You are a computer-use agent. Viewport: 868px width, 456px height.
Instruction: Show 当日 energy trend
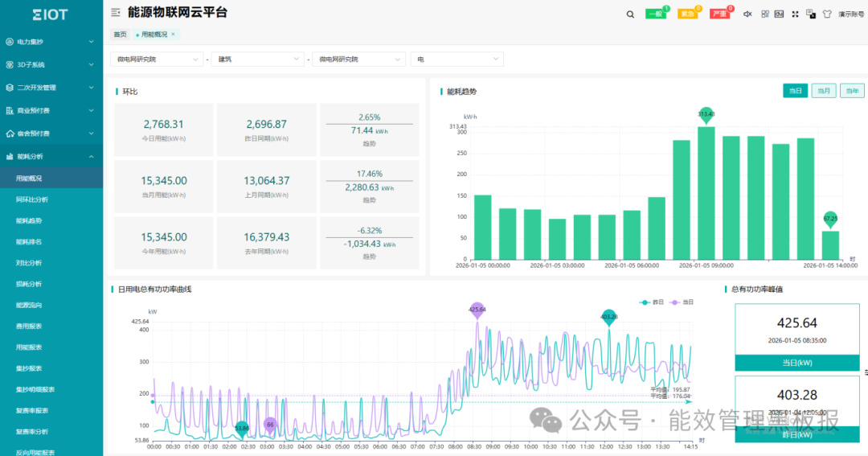(795, 91)
